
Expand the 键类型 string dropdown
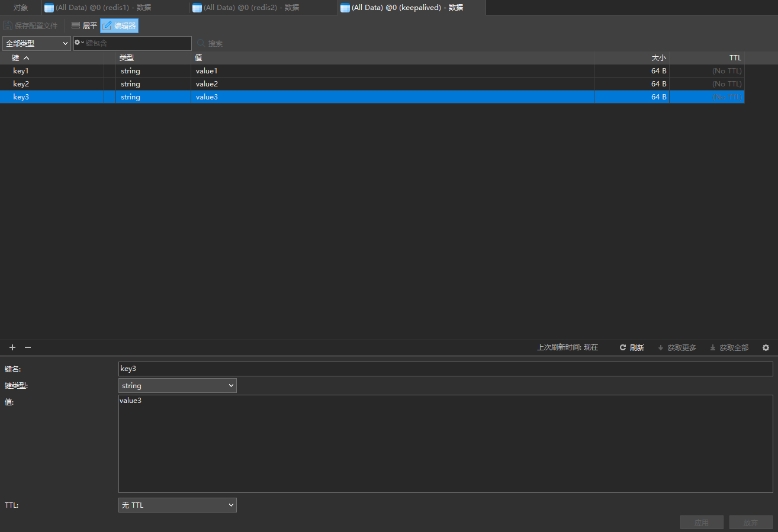(x=177, y=386)
